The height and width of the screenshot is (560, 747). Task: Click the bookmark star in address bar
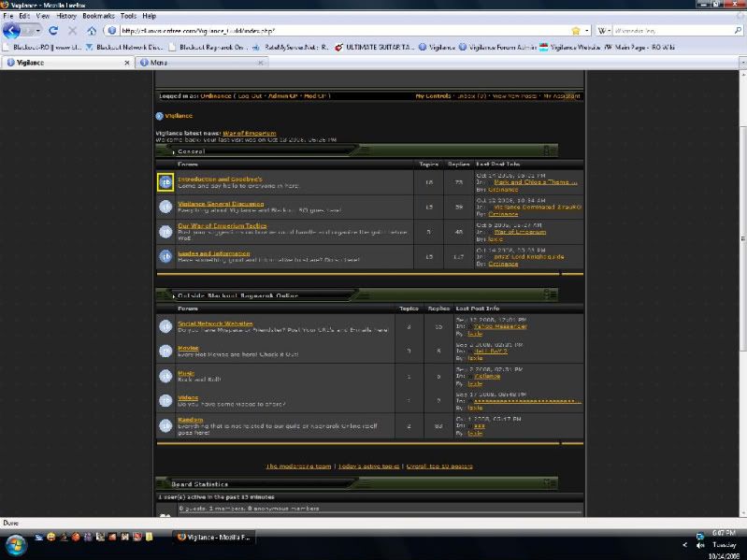(x=575, y=31)
